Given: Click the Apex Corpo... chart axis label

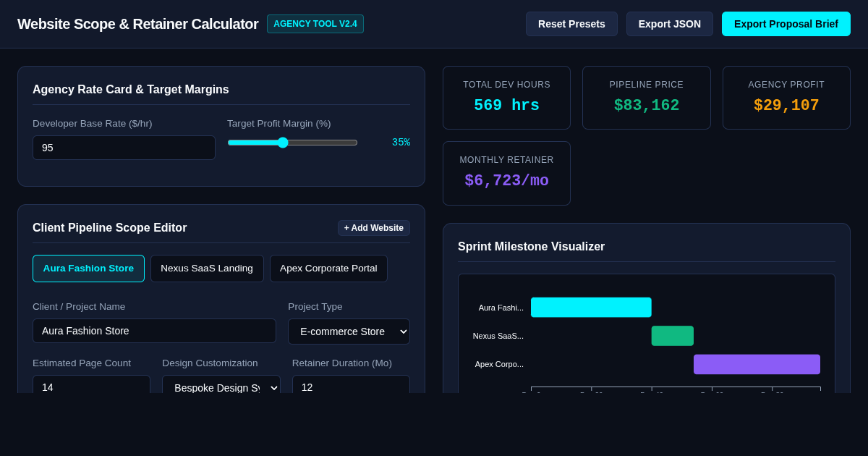Looking at the screenshot, I should [x=499, y=364].
